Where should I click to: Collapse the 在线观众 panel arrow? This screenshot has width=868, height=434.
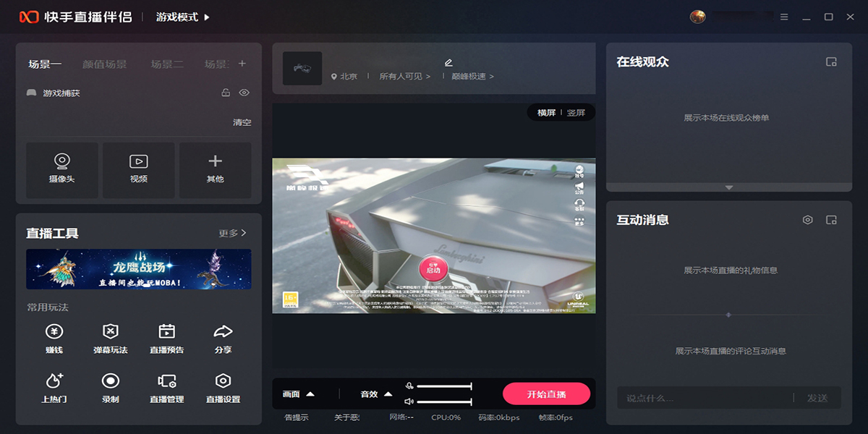tap(729, 187)
